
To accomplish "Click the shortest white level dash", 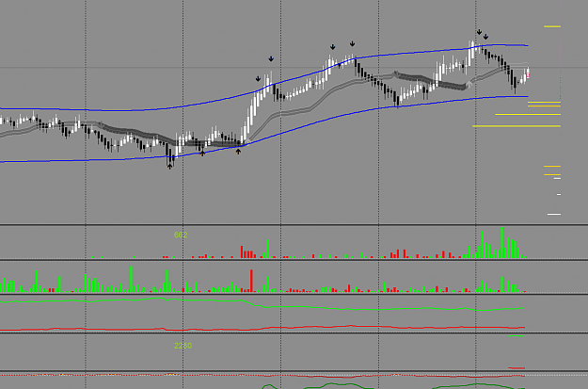I will coord(559,194).
